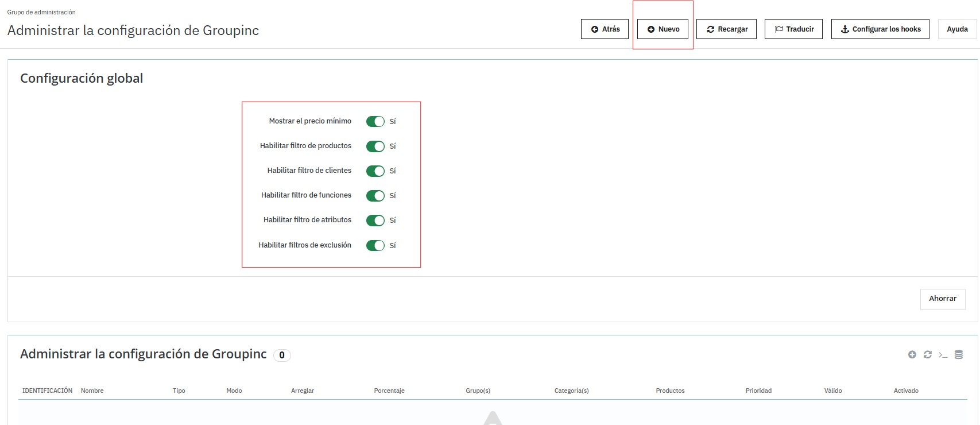Click the Grupo de administración breadcrumb
Screen dimensions: 980x425
coord(41,12)
